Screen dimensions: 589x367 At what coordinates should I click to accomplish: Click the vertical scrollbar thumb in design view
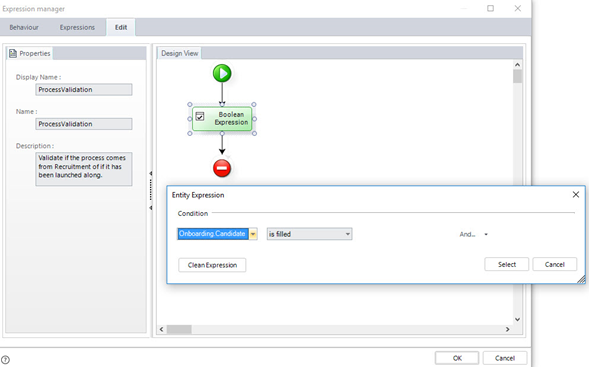(x=517, y=76)
